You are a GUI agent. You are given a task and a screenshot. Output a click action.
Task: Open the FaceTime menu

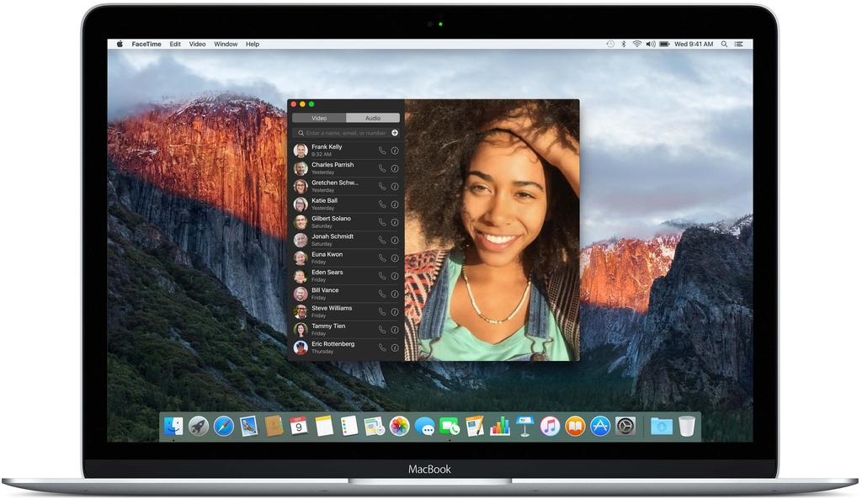146,44
